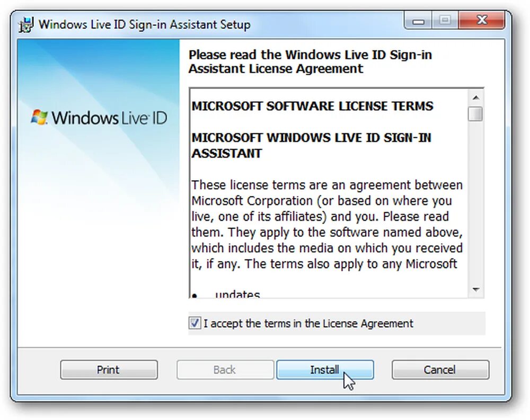Screen dimensions: 530x420
Task: Click the license text scrollbar thumb
Action: [x=475, y=113]
